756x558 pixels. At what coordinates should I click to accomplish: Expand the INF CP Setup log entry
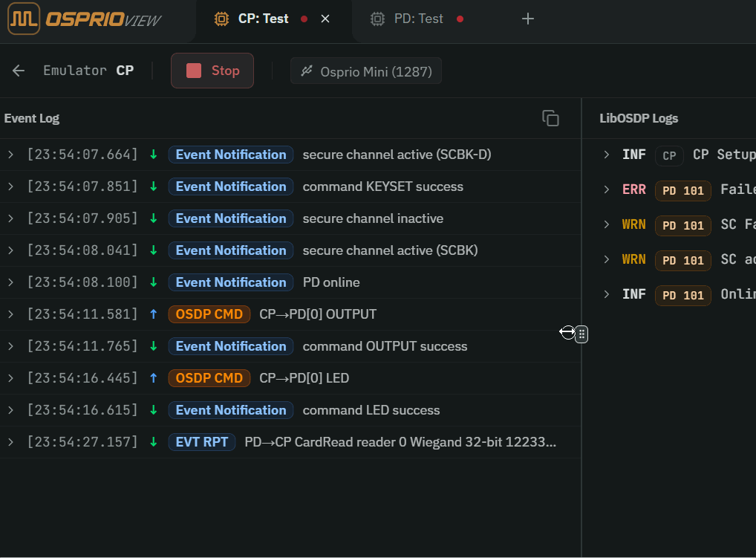click(x=607, y=155)
